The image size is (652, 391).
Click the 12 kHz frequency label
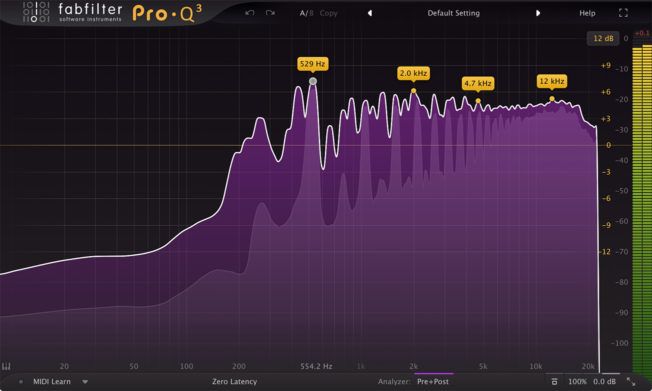click(552, 81)
